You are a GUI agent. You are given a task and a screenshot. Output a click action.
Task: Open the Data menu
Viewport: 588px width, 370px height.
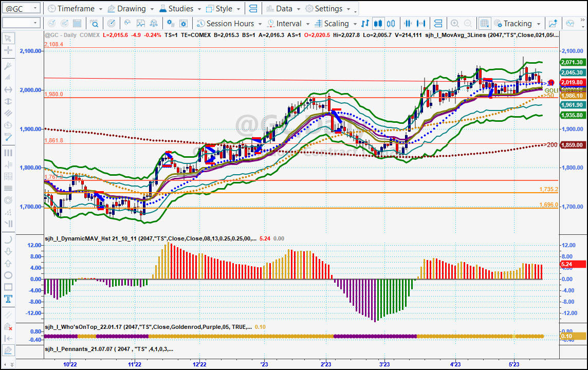pyautogui.click(x=280, y=9)
